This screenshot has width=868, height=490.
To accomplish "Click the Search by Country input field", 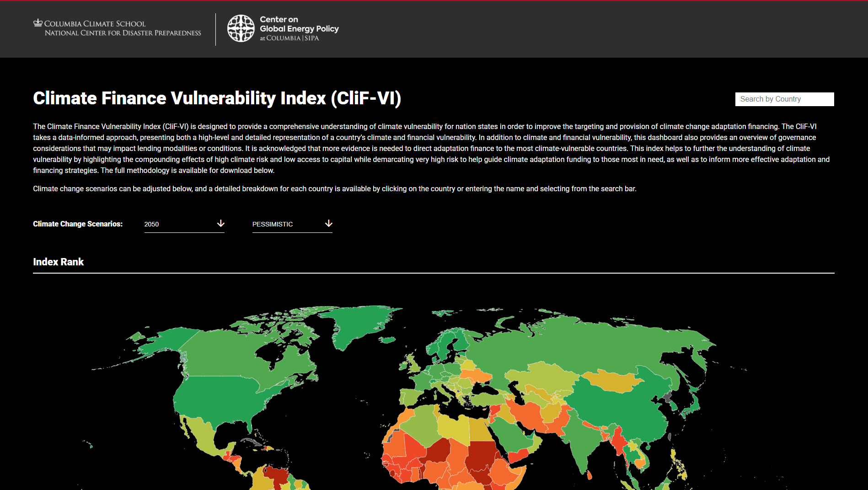I will 784,99.
